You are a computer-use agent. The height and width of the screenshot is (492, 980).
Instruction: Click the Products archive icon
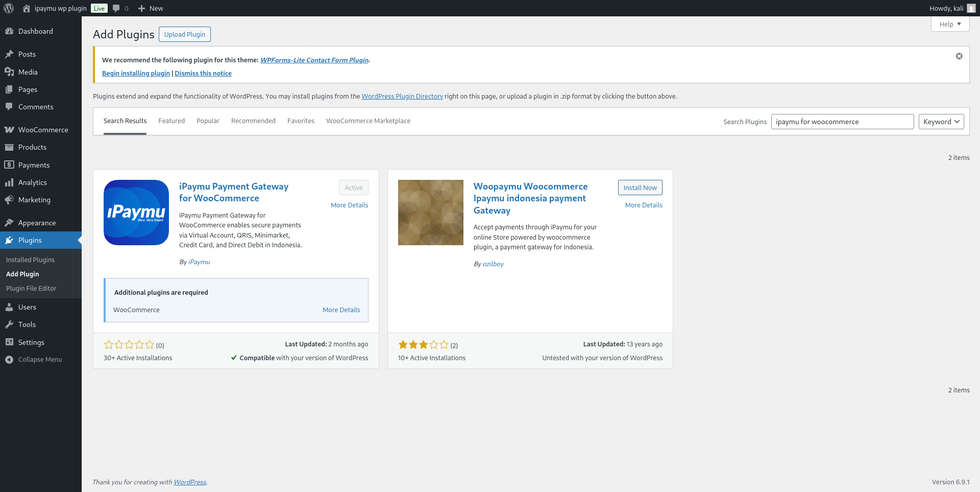(9, 147)
